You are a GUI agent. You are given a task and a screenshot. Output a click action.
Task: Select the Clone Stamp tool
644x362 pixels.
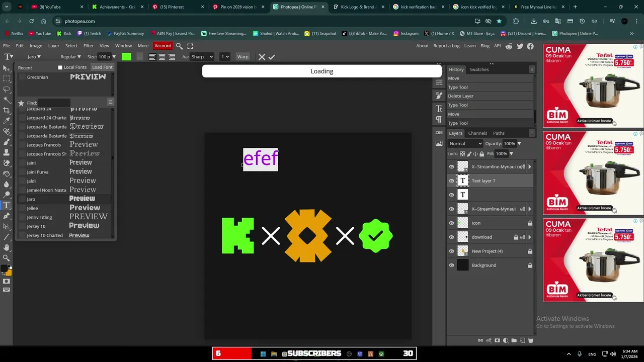(7, 152)
